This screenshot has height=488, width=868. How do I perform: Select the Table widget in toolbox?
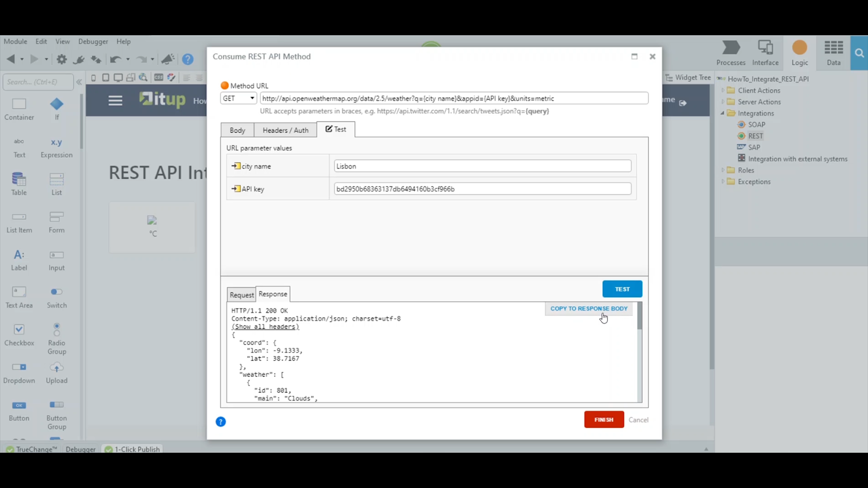point(19,184)
